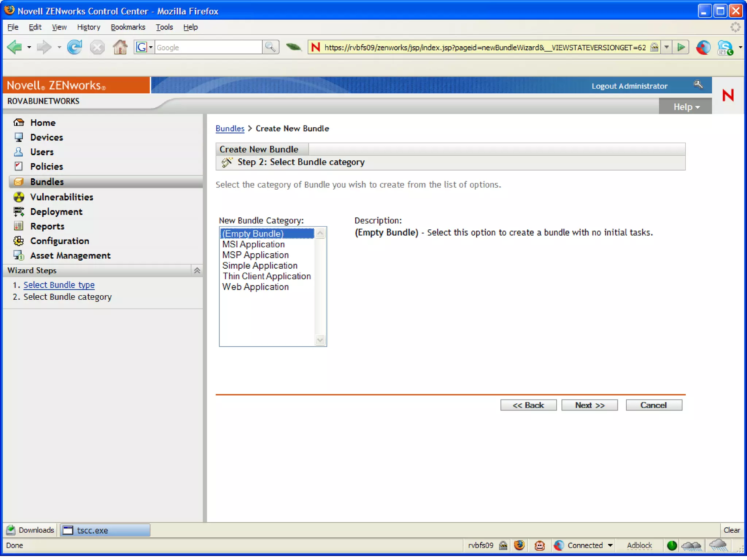Open Asset Management from sidebar icon
The height and width of the screenshot is (560, 747).
pos(19,256)
